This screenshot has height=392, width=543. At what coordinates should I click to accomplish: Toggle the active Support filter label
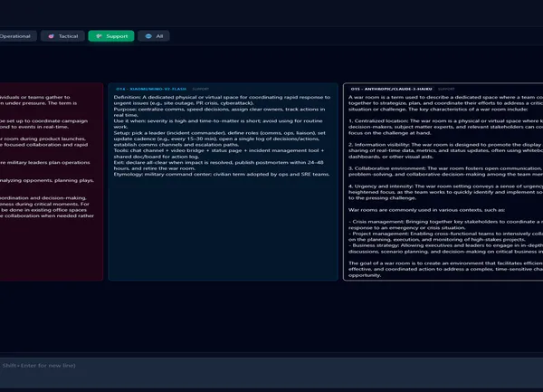117,36
